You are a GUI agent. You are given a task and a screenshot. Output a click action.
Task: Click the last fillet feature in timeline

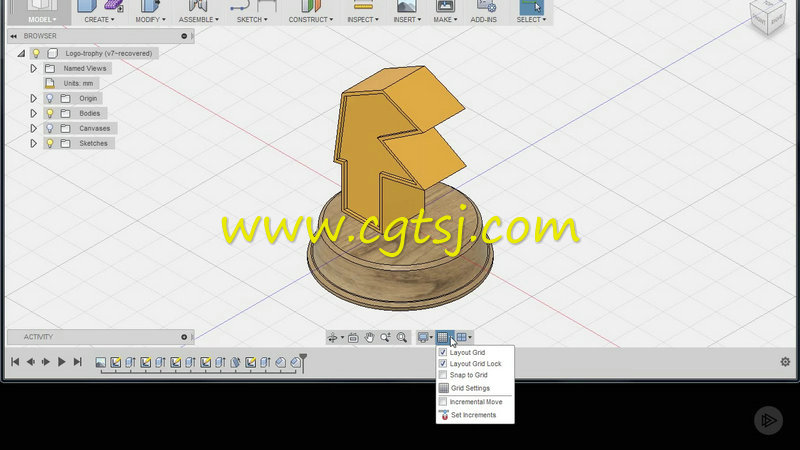tap(295, 362)
